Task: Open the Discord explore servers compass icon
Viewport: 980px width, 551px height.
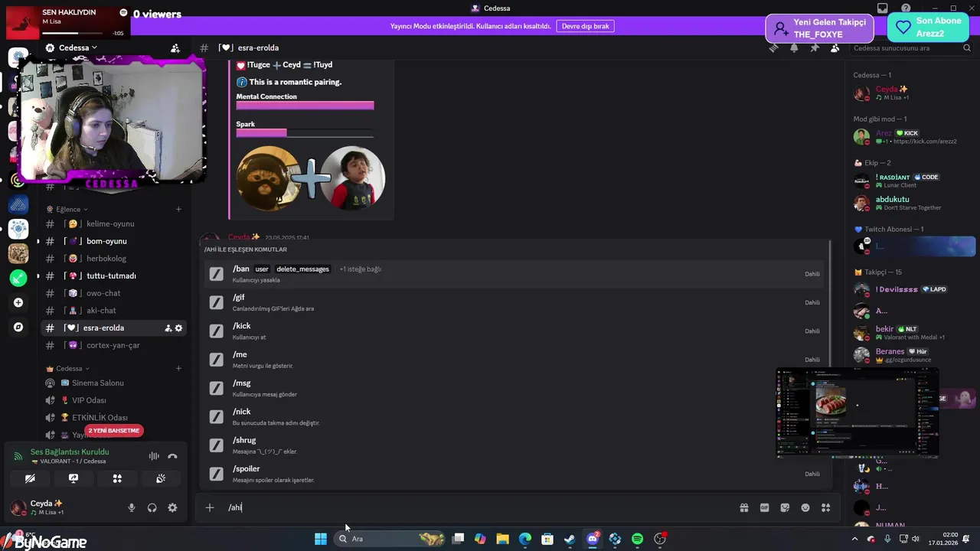Action: (18, 327)
